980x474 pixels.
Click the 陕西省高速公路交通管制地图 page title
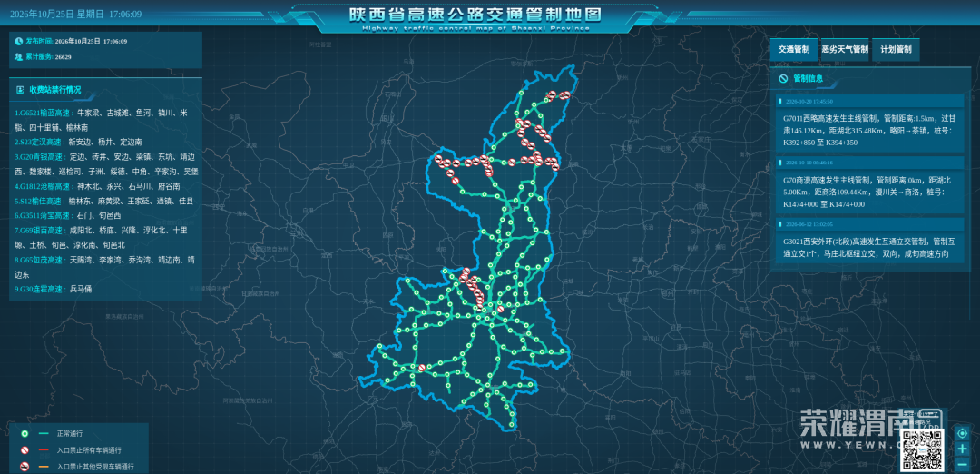tap(475, 15)
